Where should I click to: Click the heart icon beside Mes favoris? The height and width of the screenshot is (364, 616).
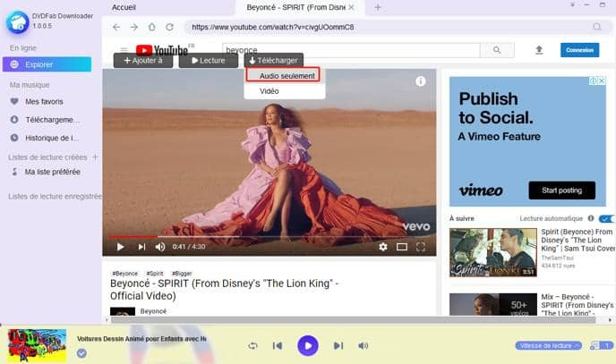click(x=14, y=101)
